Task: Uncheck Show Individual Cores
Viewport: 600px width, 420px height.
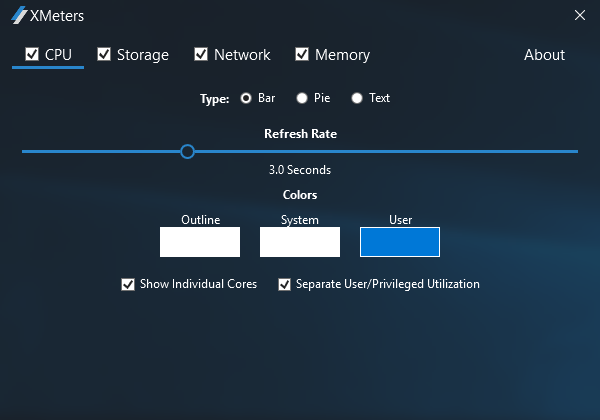Action: pos(128,284)
